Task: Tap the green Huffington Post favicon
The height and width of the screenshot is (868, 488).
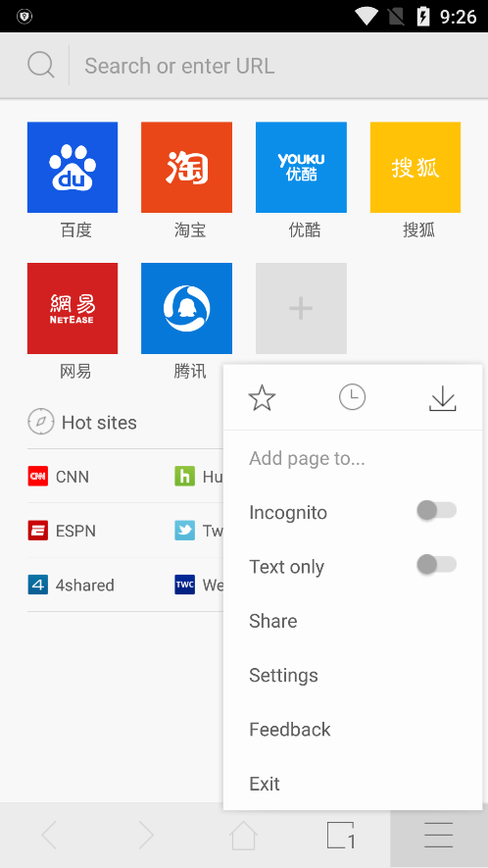Action: [x=185, y=476]
